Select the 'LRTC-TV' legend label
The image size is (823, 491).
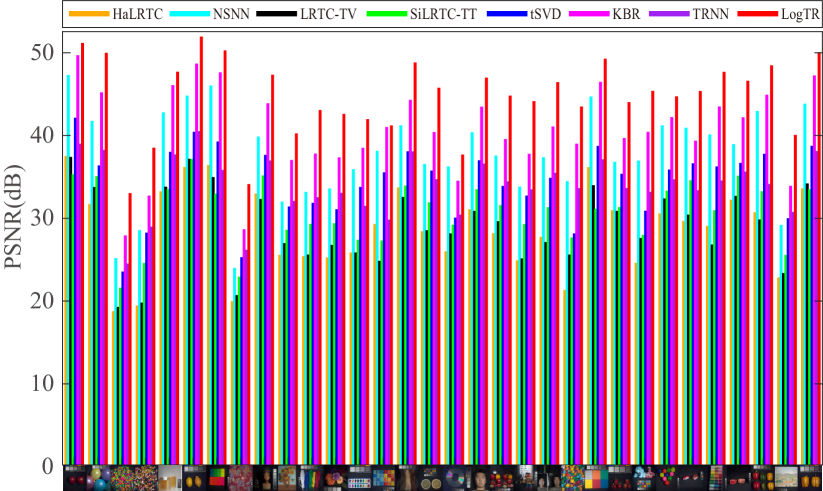pyautogui.click(x=328, y=14)
